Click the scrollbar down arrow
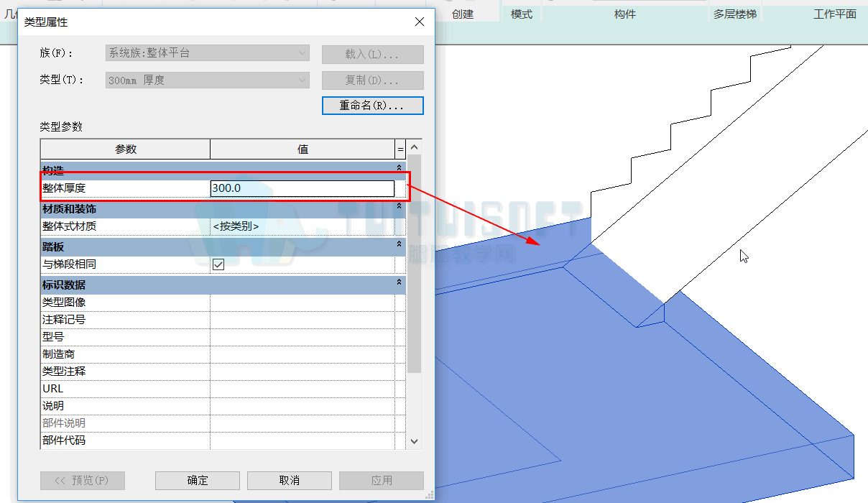Image resolution: width=868 pixels, height=503 pixels. pos(414,440)
